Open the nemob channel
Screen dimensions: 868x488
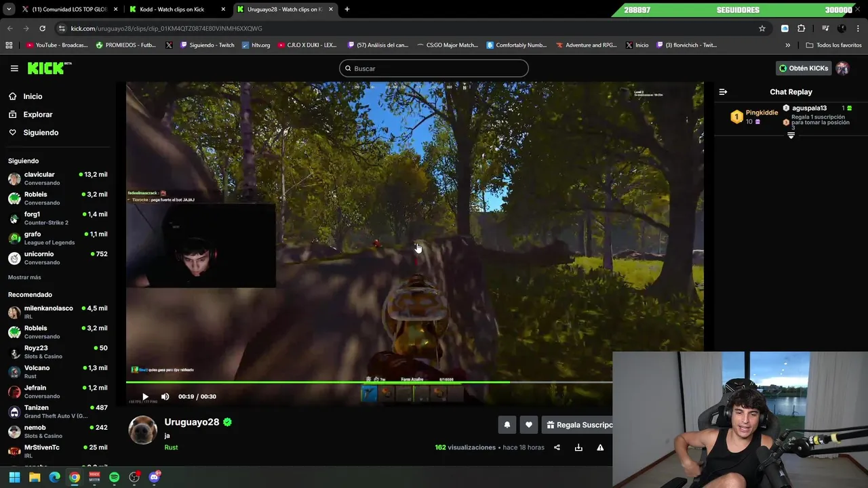click(58, 431)
